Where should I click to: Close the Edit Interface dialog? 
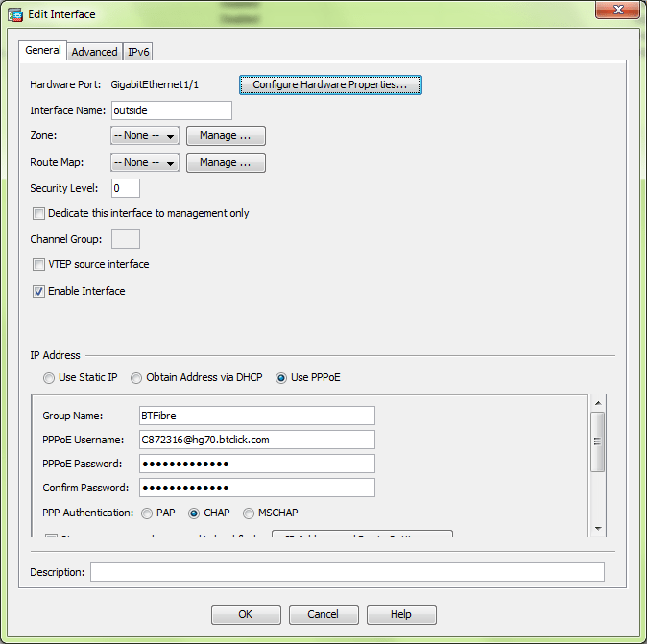[x=616, y=12]
